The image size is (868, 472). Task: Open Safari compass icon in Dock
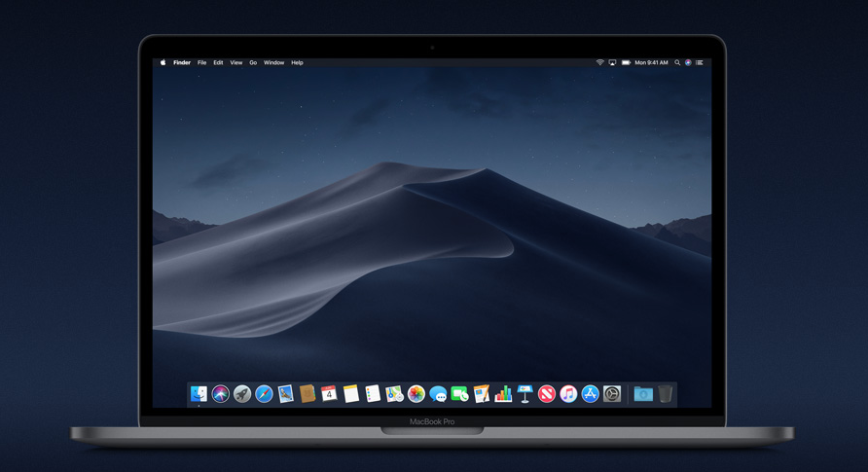pos(264,394)
